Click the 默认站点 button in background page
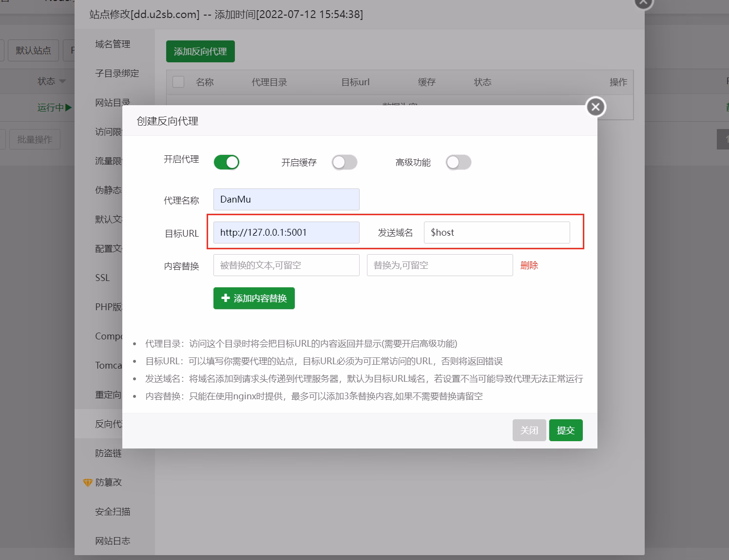 (33, 50)
